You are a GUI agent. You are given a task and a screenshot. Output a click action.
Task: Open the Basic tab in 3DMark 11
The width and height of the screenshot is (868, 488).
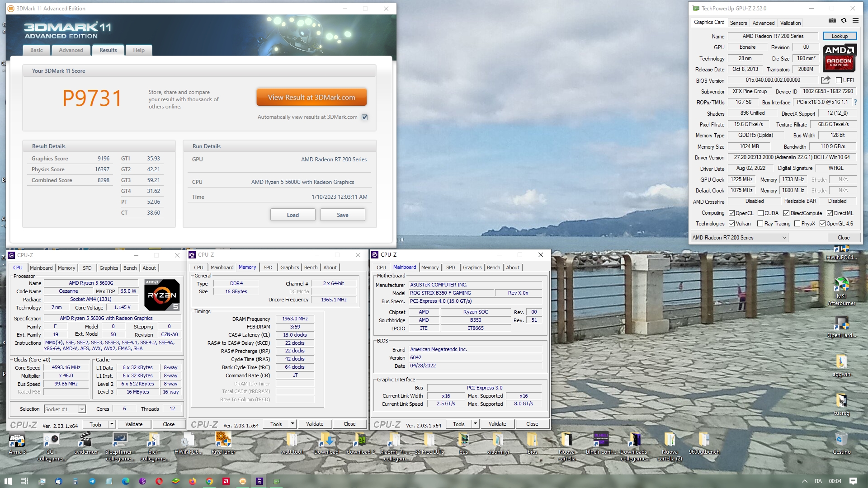tap(37, 50)
